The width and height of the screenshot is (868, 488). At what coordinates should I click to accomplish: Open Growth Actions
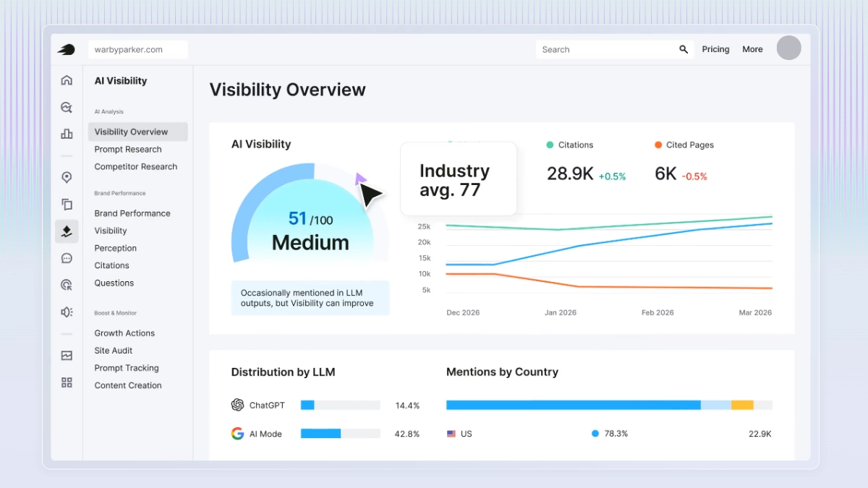124,333
